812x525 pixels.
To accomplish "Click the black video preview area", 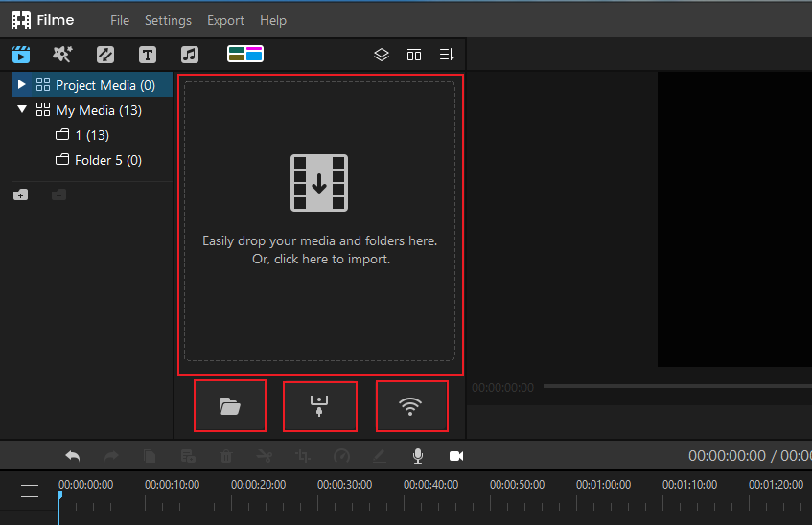I will coord(735,219).
